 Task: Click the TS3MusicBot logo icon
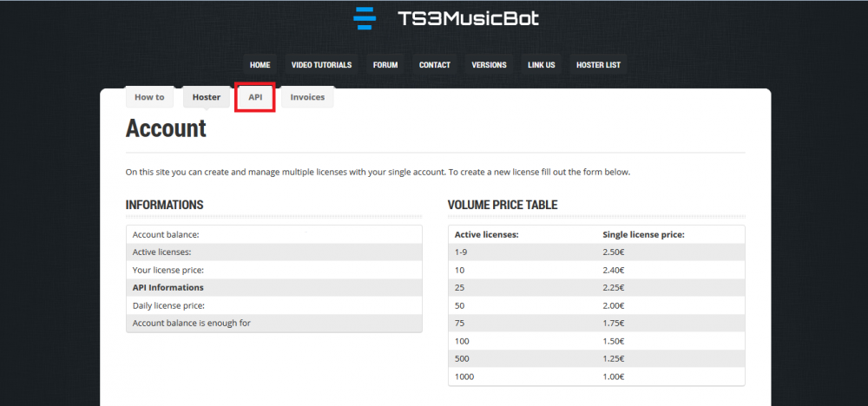click(365, 18)
